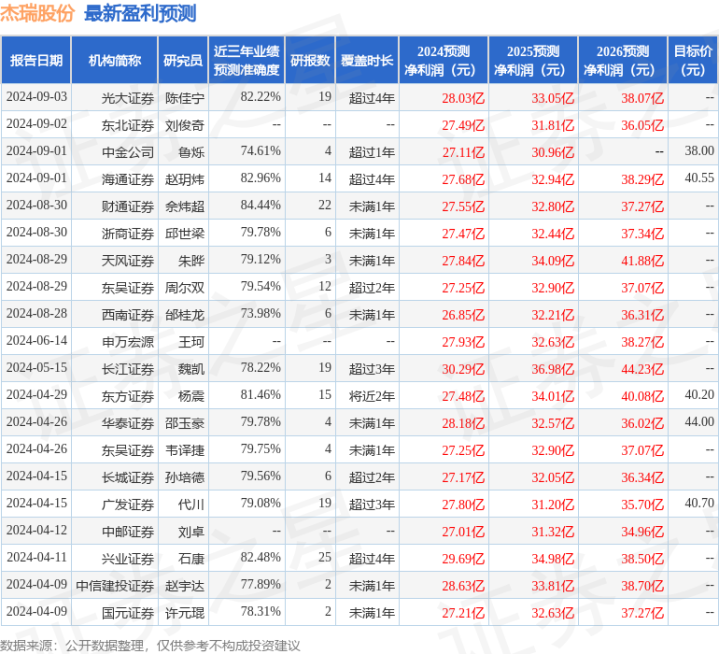Click researcher name 陈佳宁
The image size is (719, 654).
pos(185,98)
